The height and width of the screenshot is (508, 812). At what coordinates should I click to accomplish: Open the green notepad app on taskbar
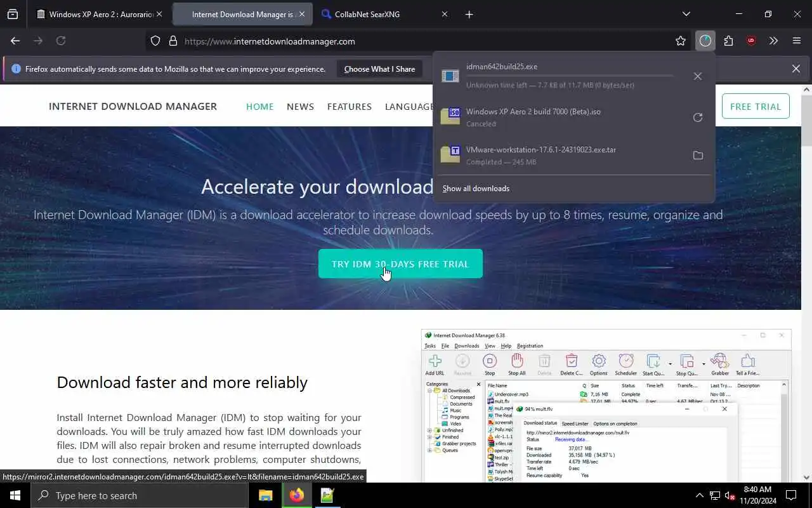pos(327,495)
